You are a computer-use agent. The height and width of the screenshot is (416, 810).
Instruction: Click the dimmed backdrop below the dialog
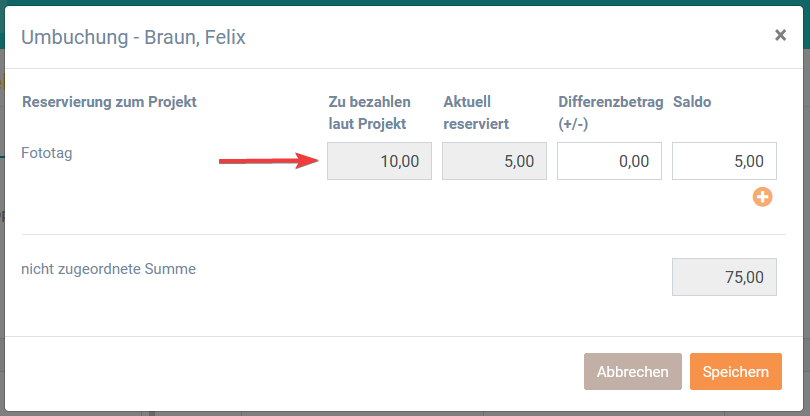400,412
